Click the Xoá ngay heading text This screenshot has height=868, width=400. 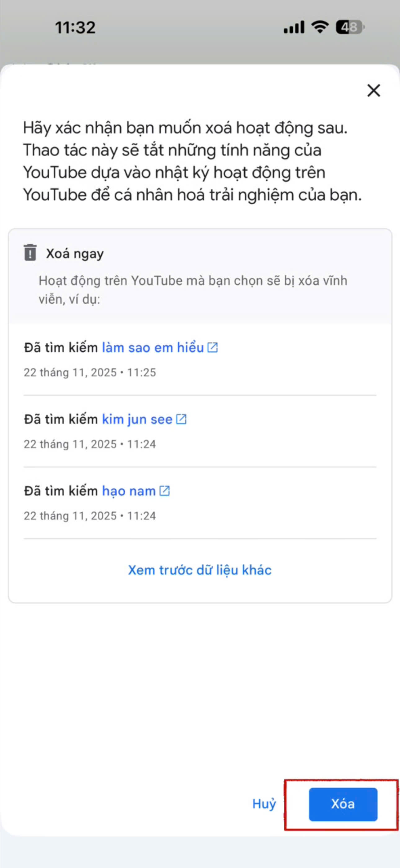tap(75, 254)
